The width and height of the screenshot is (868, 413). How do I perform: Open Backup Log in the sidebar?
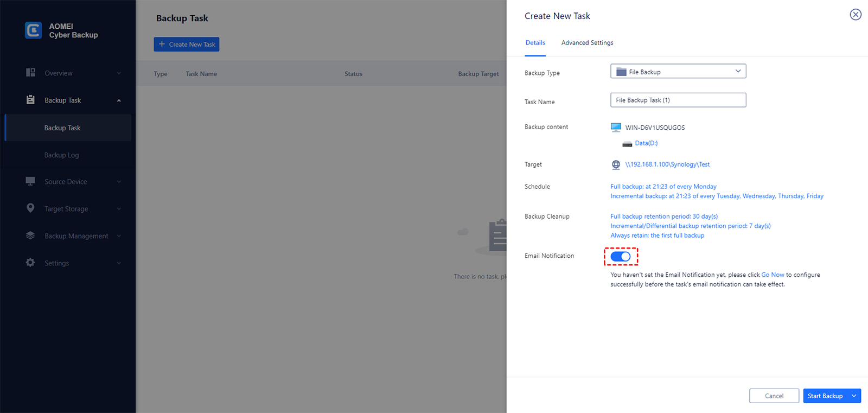click(x=62, y=155)
